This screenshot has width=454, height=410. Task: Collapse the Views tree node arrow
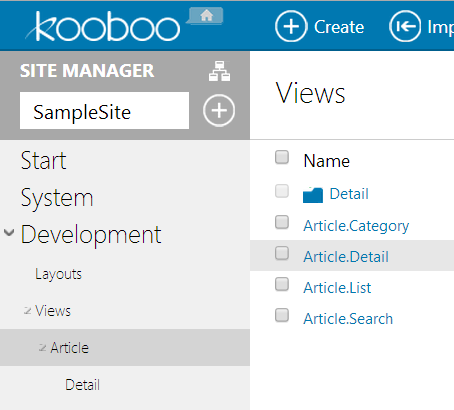pyautogui.click(x=27, y=311)
